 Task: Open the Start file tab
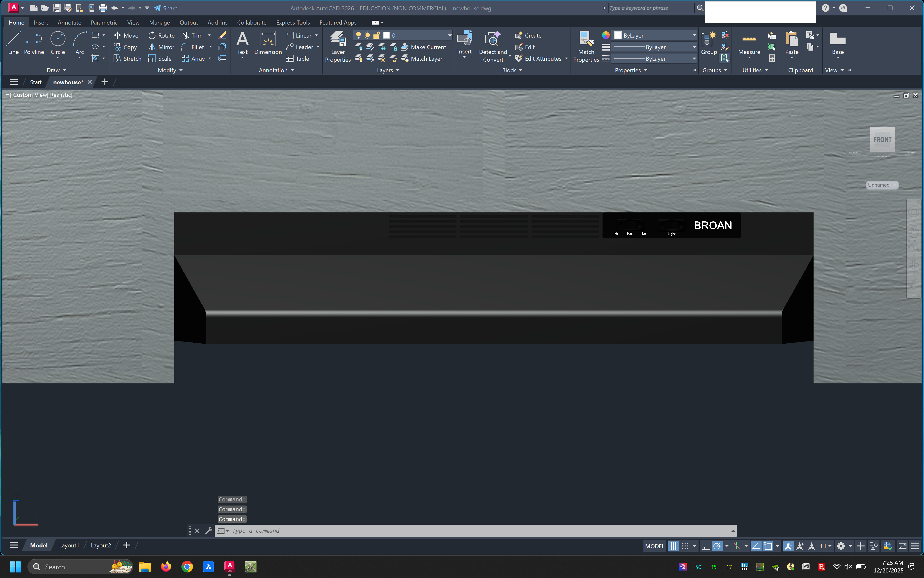[36, 82]
